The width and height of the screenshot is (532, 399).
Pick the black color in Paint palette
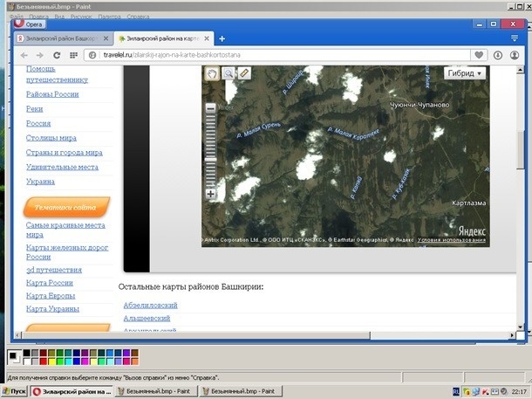point(26,353)
